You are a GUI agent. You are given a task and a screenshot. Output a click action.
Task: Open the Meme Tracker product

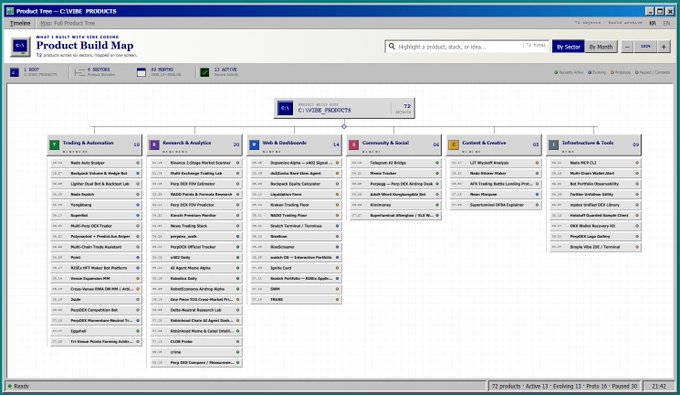pos(396,173)
